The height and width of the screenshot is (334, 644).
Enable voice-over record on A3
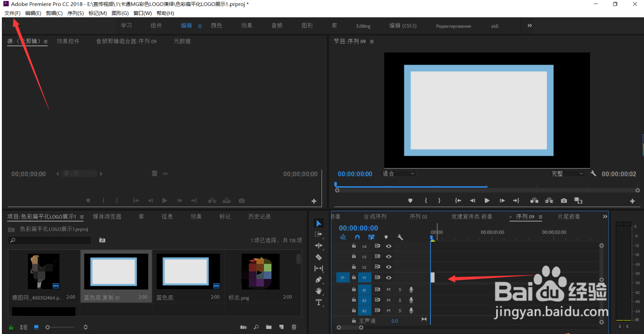411,311
